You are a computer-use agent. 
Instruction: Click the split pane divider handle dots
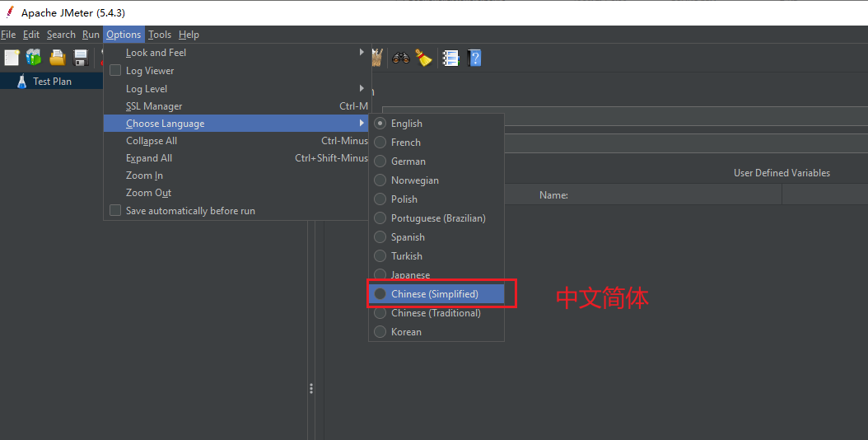[311, 388]
